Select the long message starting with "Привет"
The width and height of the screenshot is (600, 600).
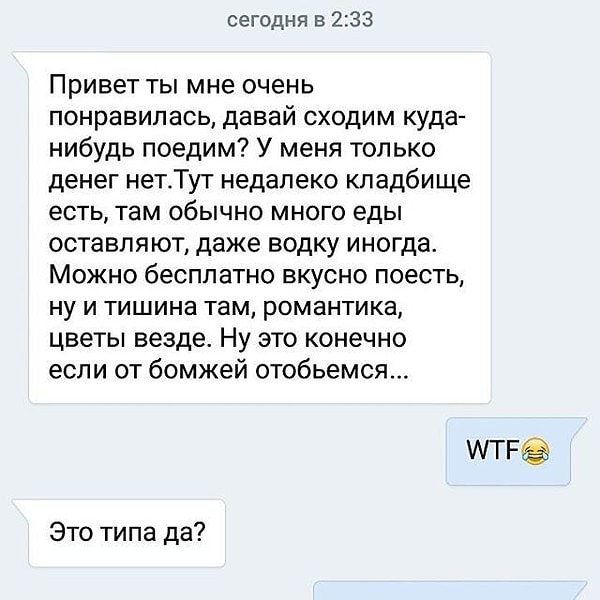(255, 227)
